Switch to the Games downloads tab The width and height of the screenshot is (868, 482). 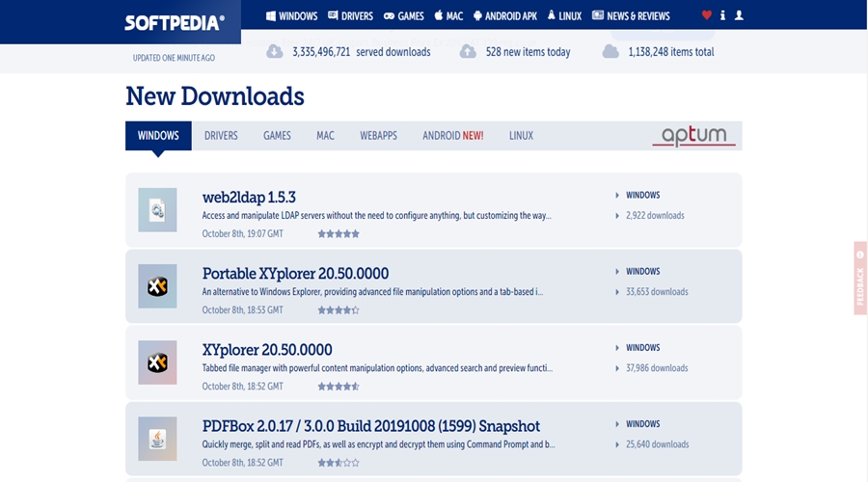coord(277,136)
